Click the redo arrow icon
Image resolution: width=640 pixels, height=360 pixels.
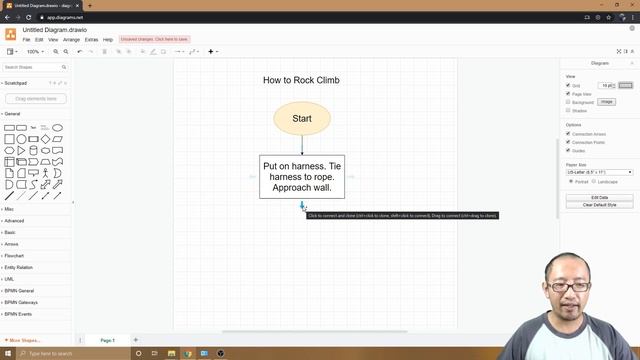(91, 52)
